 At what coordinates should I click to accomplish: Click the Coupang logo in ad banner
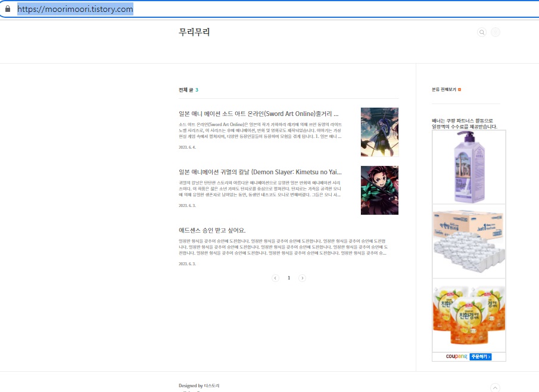pyautogui.click(x=456, y=357)
